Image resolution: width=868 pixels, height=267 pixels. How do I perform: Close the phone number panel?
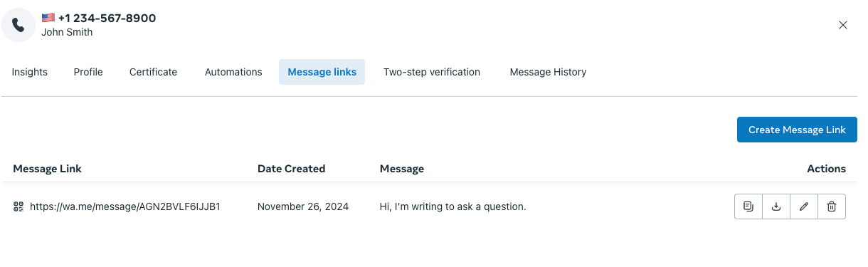click(x=843, y=25)
